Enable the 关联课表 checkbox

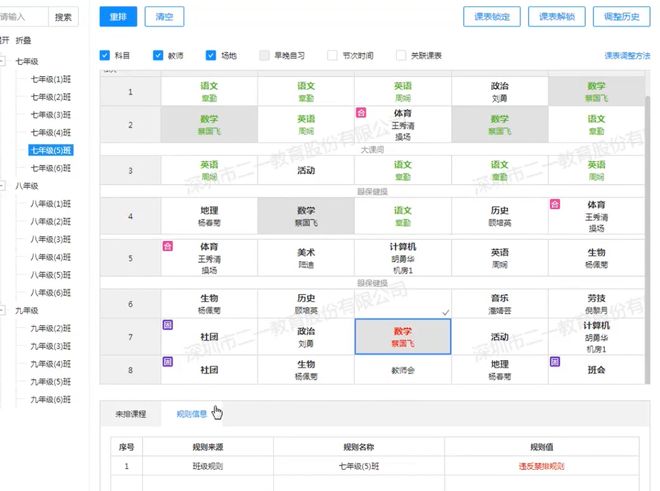point(401,55)
